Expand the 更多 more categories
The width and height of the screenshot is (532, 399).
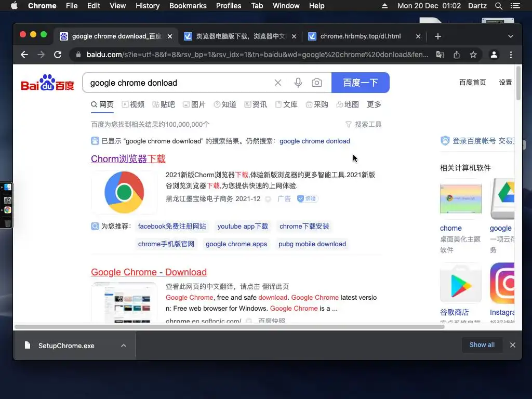point(374,104)
